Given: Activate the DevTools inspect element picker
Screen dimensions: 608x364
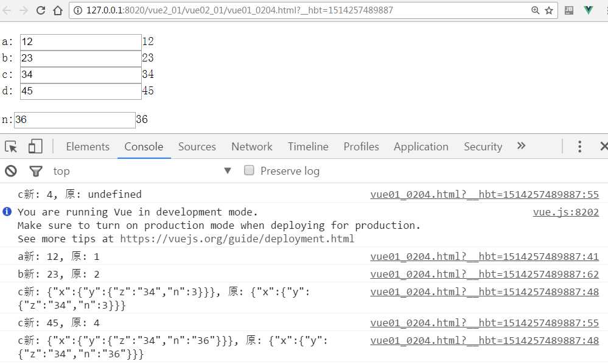Looking at the screenshot, I should click(11, 147).
